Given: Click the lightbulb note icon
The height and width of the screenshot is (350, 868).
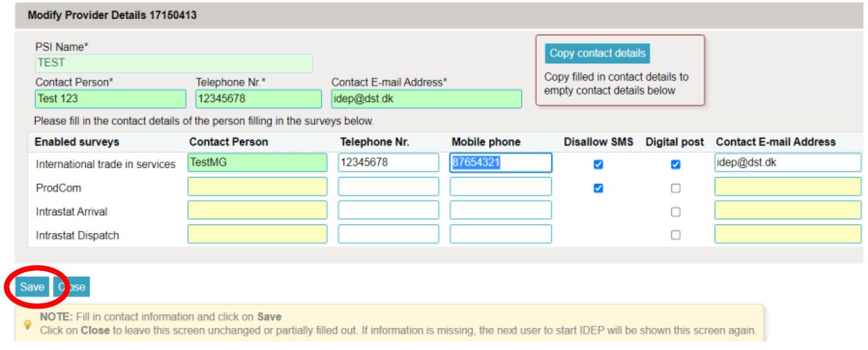Looking at the screenshot, I should pos(27,323).
